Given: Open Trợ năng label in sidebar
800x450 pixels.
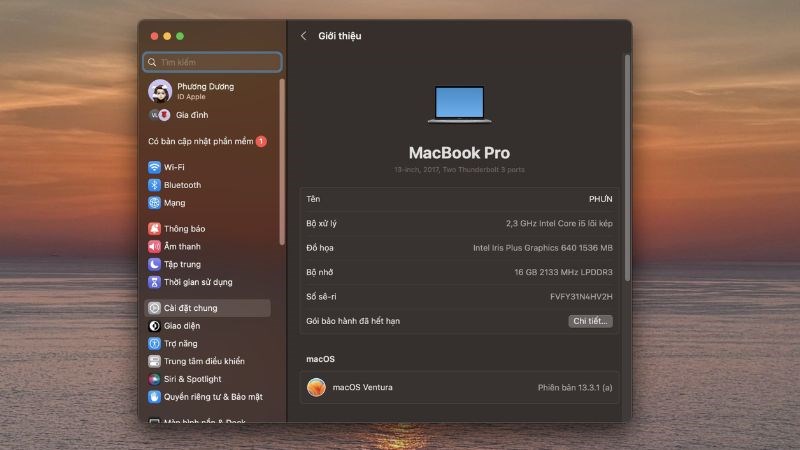Looking at the screenshot, I should 180,343.
